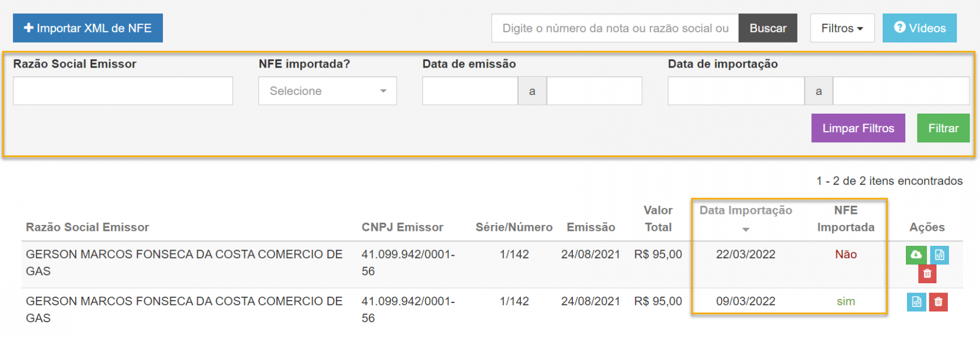
Task: Expand the Filtros dropdown
Action: (x=842, y=28)
